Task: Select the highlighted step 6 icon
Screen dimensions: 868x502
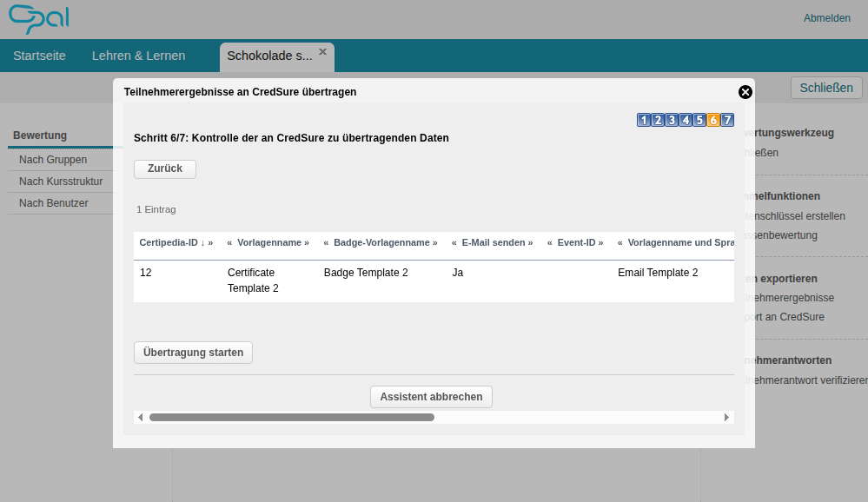Action: (x=713, y=120)
